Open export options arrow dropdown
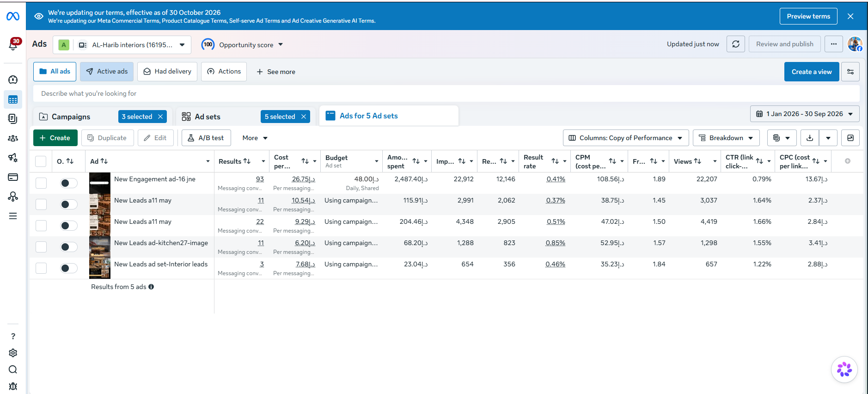This screenshot has height=394, width=868. click(x=828, y=138)
